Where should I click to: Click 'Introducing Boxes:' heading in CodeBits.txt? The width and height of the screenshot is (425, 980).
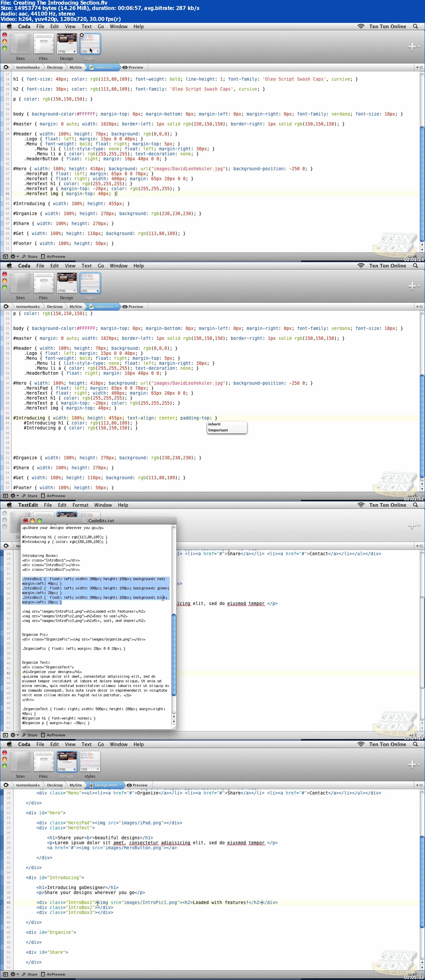click(40, 556)
